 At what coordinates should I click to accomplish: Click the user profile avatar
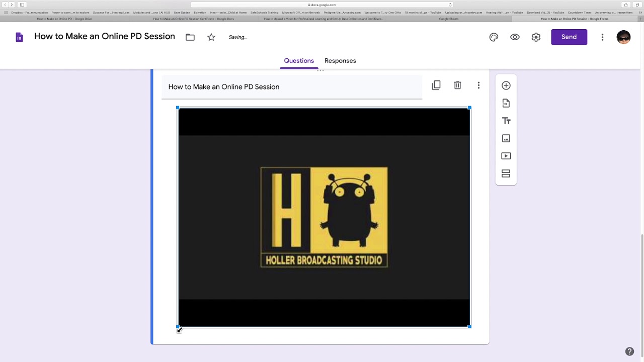623,37
